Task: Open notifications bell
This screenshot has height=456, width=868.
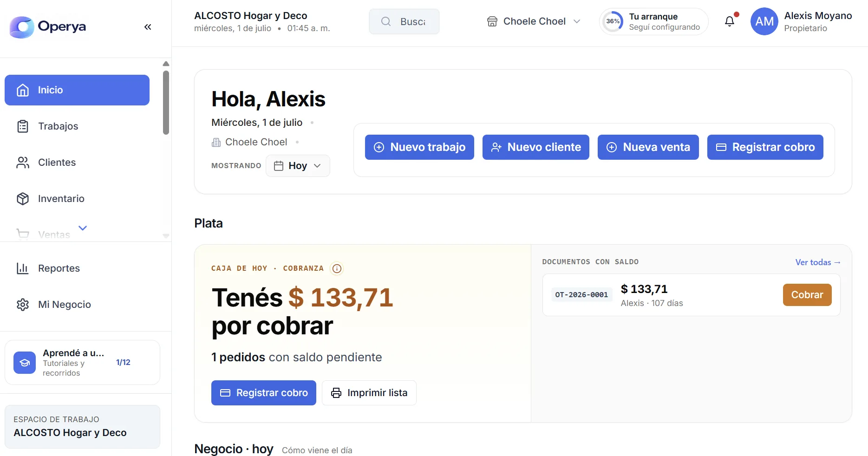Action: (730, 21)
